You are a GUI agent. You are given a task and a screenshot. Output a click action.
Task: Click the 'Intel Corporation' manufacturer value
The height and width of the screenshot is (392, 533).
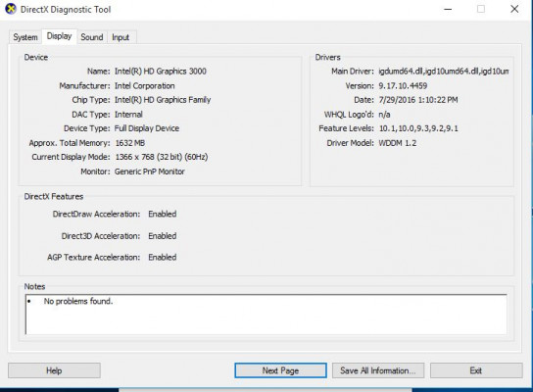144,85
